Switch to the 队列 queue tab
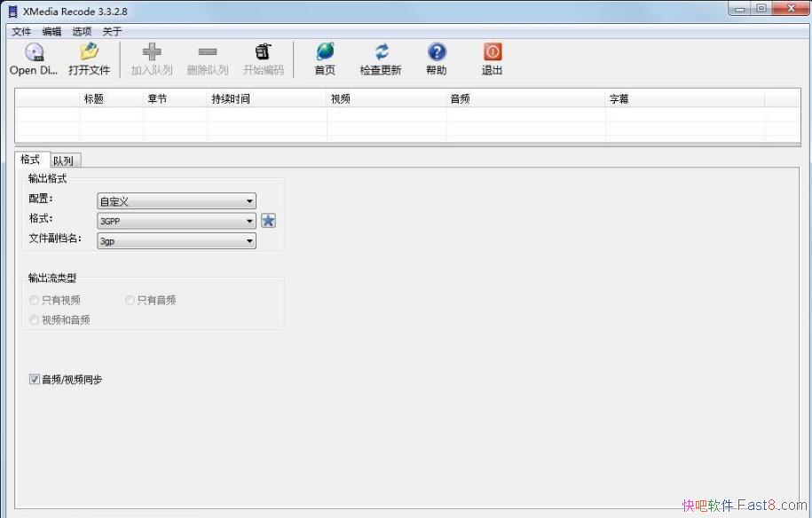Image resolution: width=812 pixels, height=518 pixels. click(x=63, y=160)
